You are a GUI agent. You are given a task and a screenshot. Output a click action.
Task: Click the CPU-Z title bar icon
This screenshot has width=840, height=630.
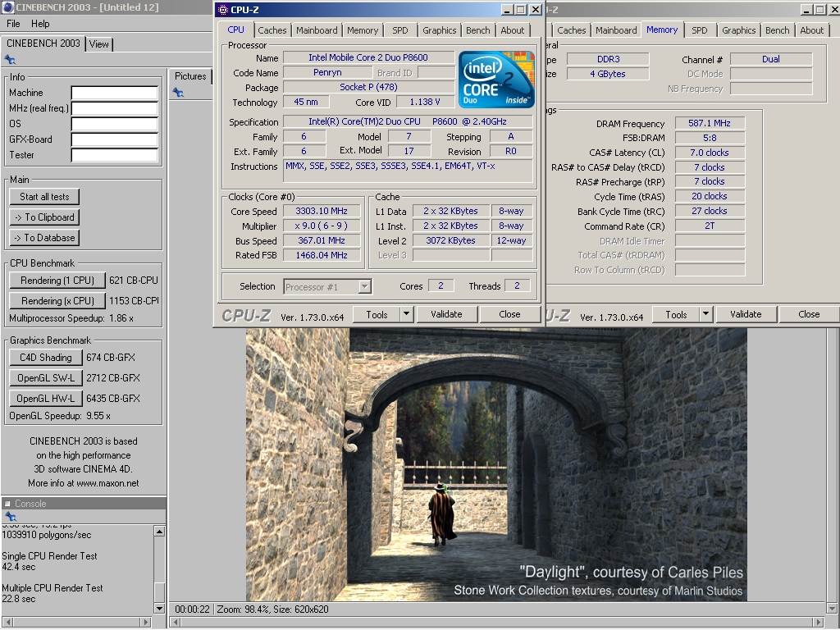click(223, 10)
